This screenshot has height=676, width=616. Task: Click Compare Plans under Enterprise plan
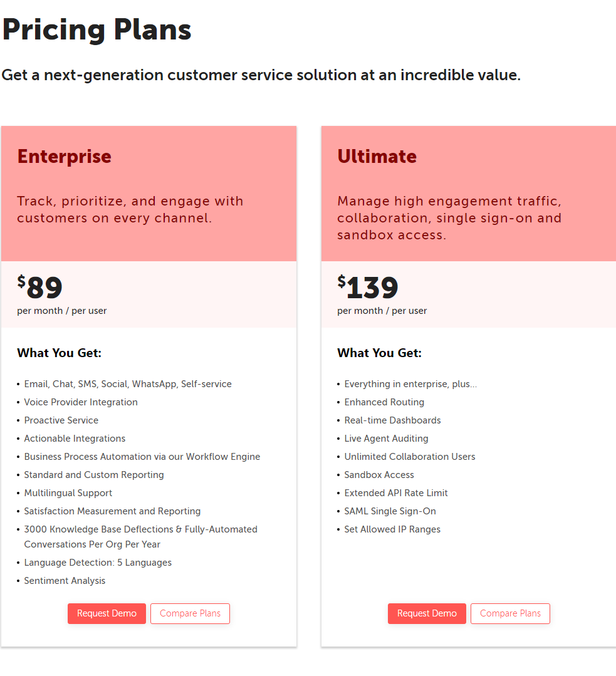pos(191,613)
